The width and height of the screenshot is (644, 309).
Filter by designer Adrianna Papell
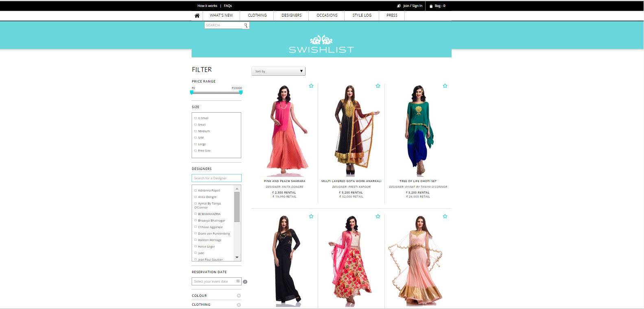[195, 190]
